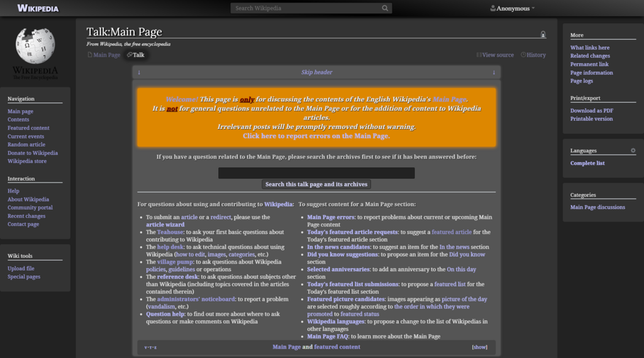Expand the navbox with show link
Viewport: 644px width, 358px height.
[x=479, y=347]
